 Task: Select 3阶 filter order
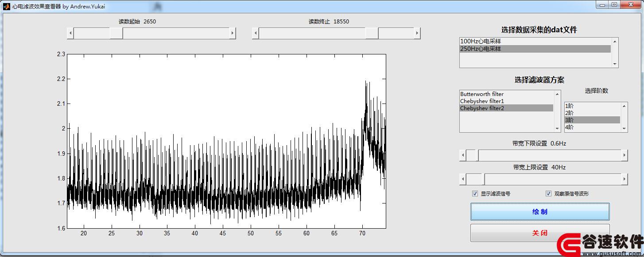592,120
